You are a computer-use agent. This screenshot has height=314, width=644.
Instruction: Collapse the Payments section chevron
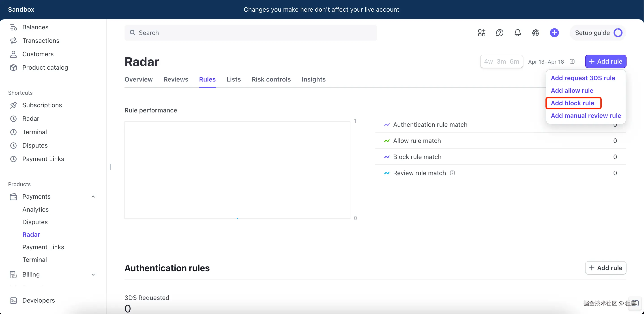pyautogui.click(x=93, y=196)
